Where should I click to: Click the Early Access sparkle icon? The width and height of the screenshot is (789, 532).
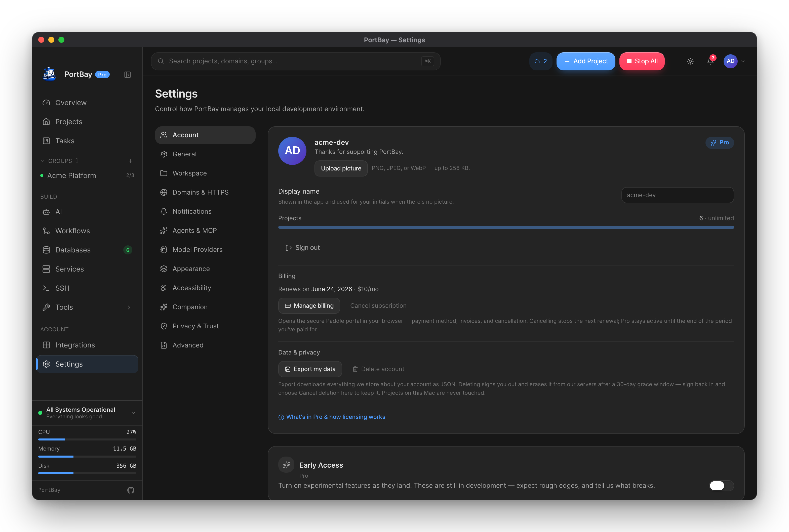pyautogui.click(x=286, y=465)
